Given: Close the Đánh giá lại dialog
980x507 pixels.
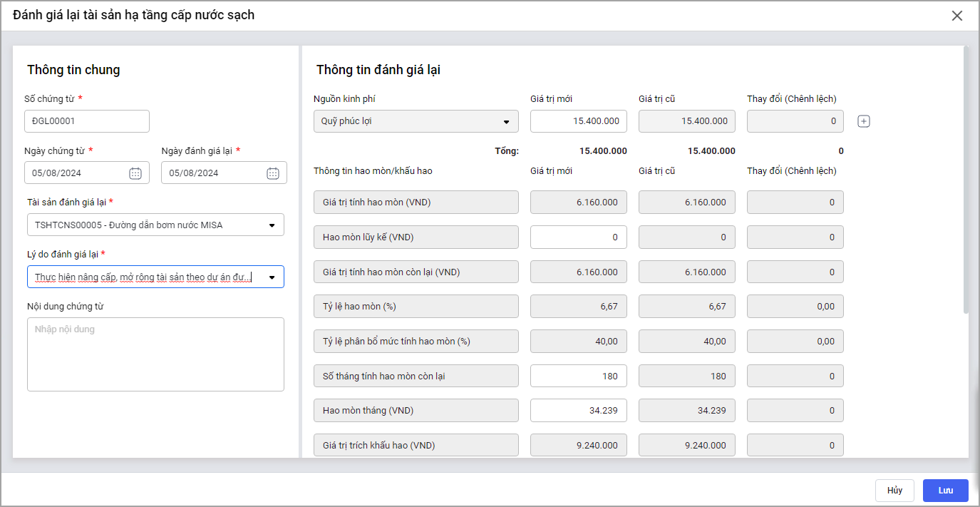Looking at the screenshot, I should pyautogui.click(x=957, y=16).
